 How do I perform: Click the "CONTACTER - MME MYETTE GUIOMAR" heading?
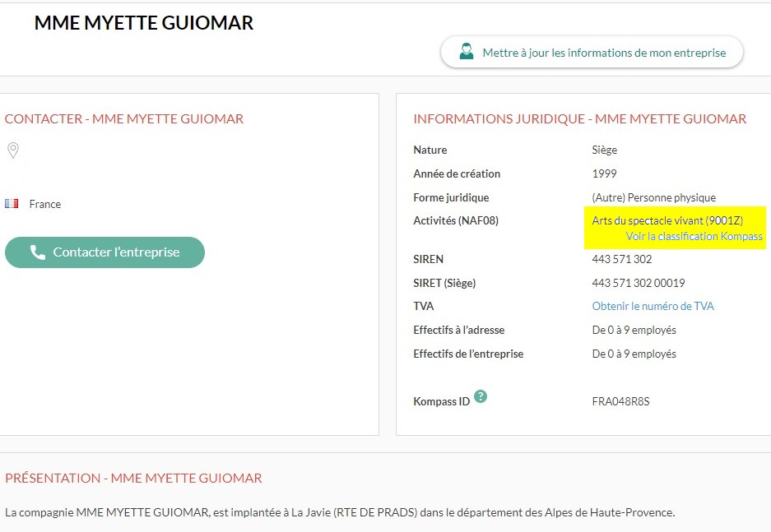coord(124,119)
